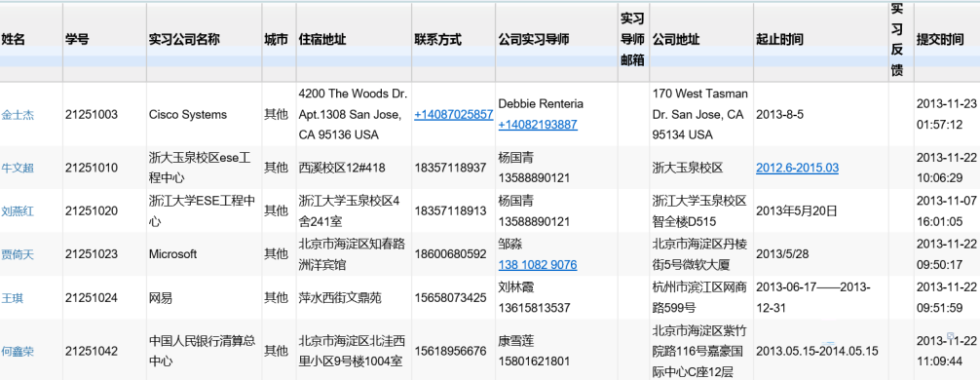Click address cell 4200 The Woods Dr.
980x380 pixels.
coord(353,114)
